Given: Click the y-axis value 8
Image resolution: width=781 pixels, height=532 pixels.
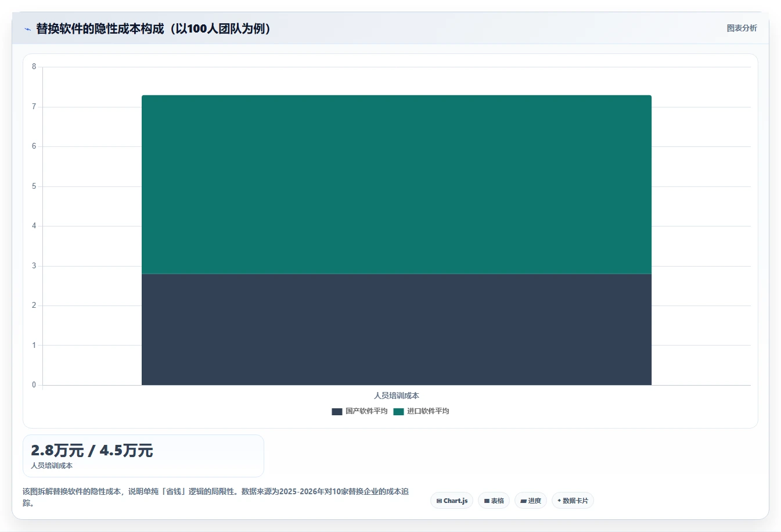Looking at the screenshot, I should pyautogui.click(x=34, y=67).
